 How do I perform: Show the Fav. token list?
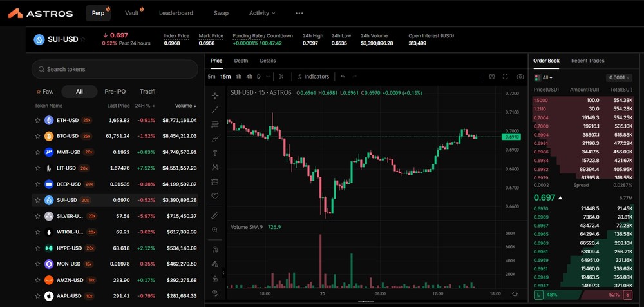[x=45, y=92]
